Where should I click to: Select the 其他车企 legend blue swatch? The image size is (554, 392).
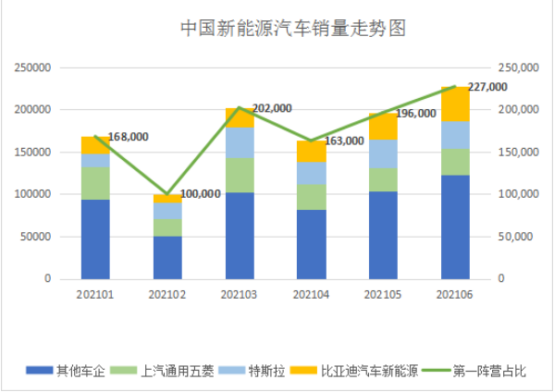pos(39,371)
